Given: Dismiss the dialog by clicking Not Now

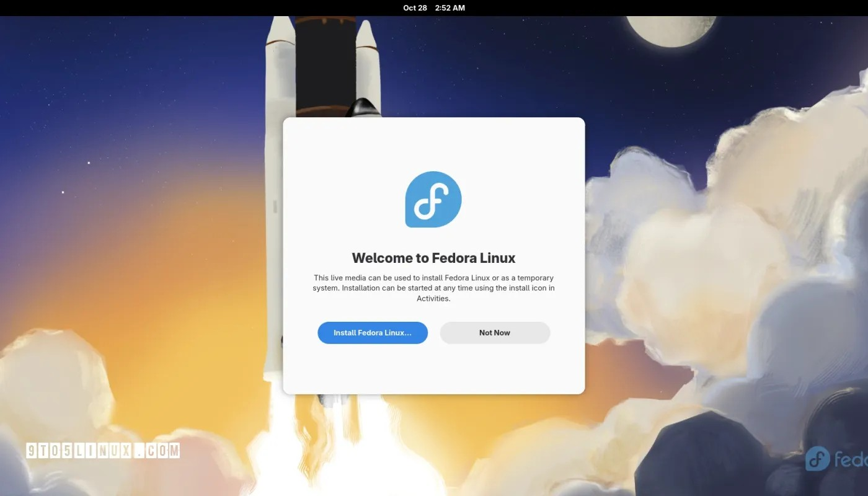Looking at the screenshot, I should pos(494,333).
